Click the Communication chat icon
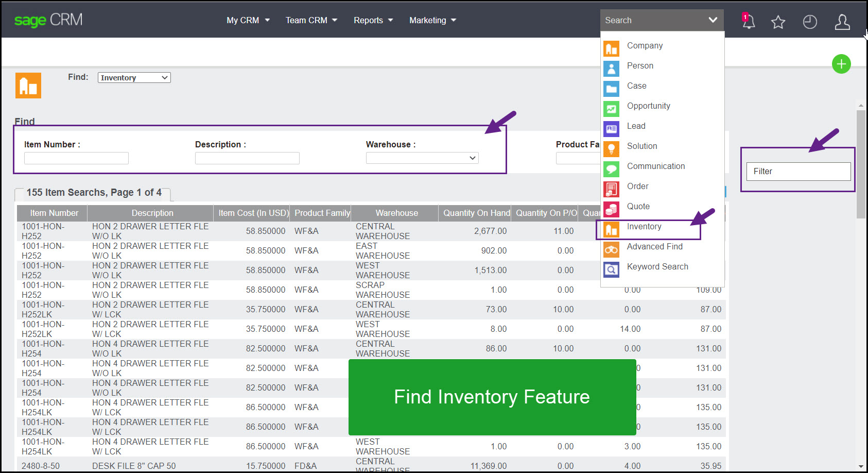Viewport: 868px width, 473px height. coord(611,169)
